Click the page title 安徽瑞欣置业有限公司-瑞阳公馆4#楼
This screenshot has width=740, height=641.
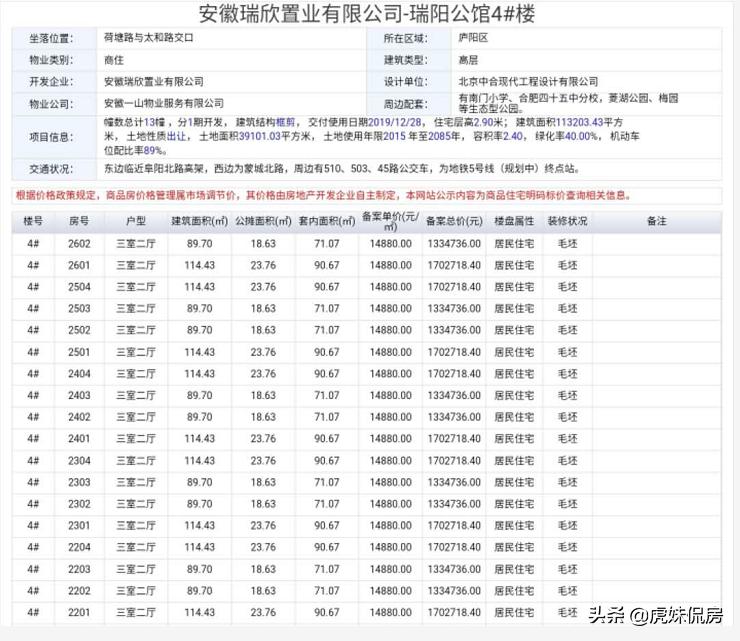coord(367,13)
